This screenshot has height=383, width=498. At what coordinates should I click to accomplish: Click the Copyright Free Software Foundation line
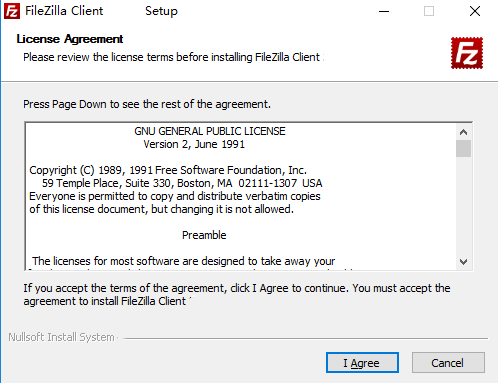click(x=168, y=170)
